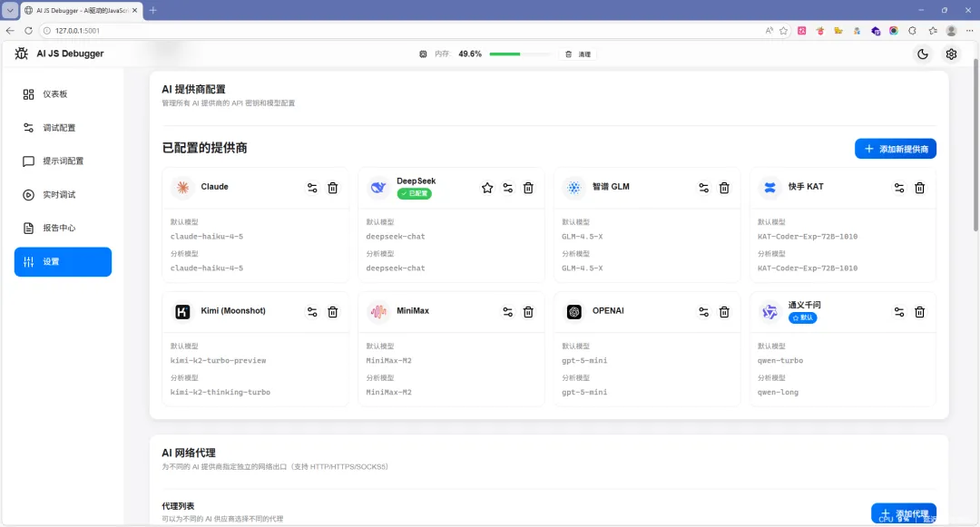The height and width of the screenshot is (527, 980).
Task: Delete the 智谱 GLM provider
Action: click(x=724, y=188)
